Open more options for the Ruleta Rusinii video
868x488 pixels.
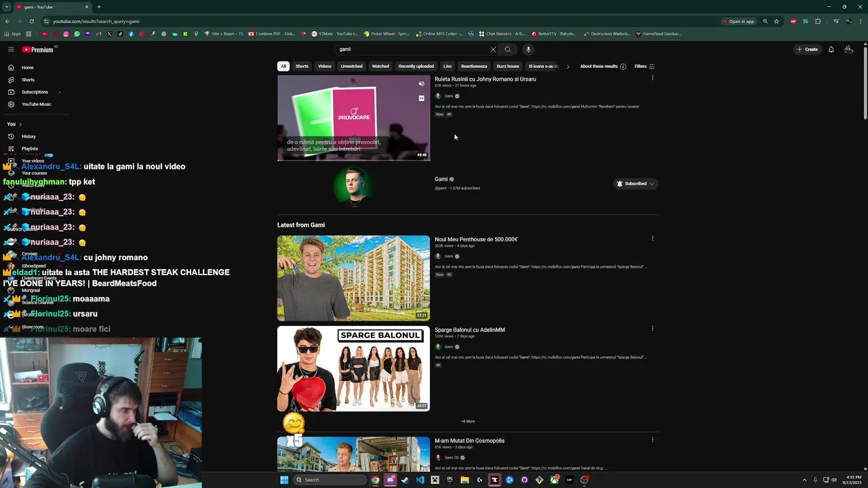click(652, 78)
